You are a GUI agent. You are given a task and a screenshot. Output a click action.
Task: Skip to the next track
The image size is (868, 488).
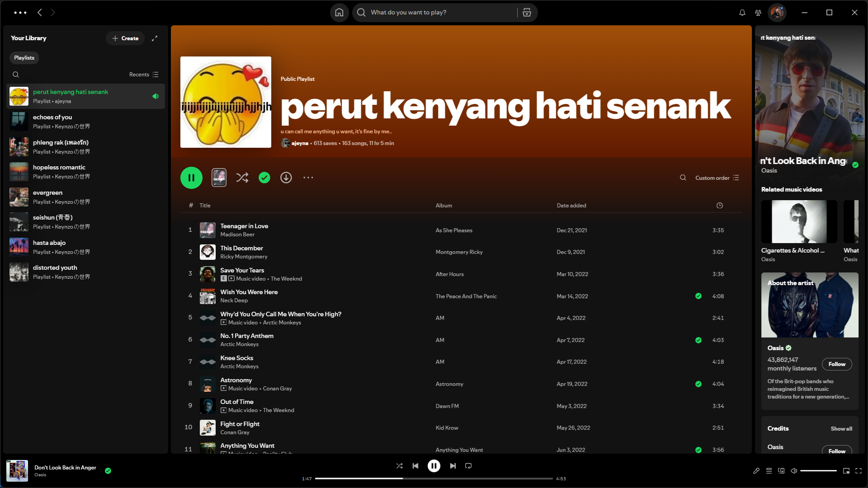pyautogui.click(x=453, y=466)
